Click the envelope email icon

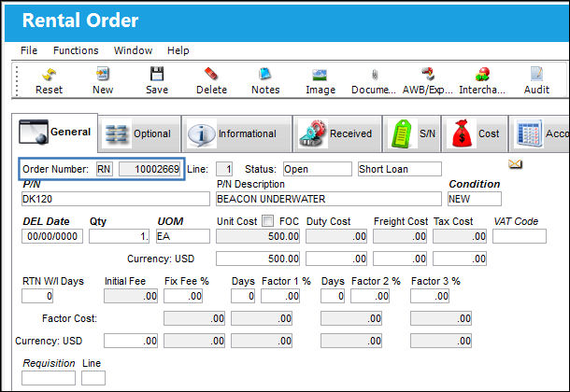coord(515,164)
